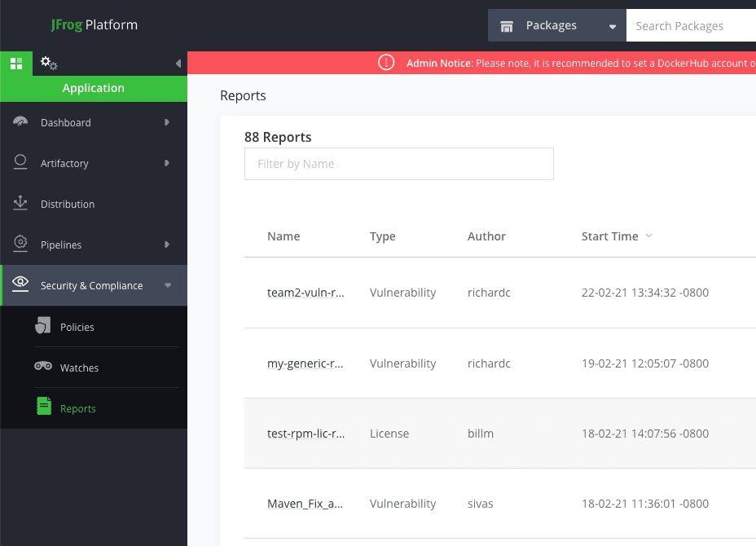The height and width of the screenshot is (546, 756).
Task: Collapse the sidebar with the left arrow
Action: point(178,63)
